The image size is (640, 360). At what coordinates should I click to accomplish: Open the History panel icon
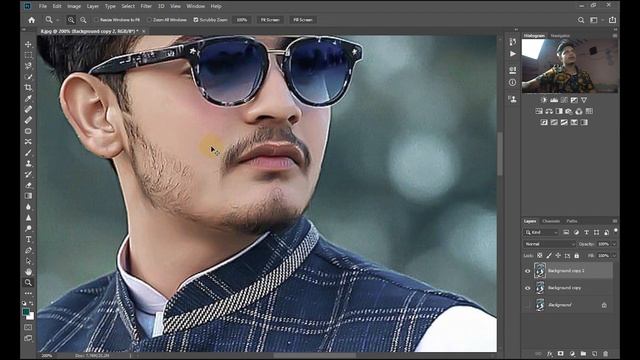(513, 42)
